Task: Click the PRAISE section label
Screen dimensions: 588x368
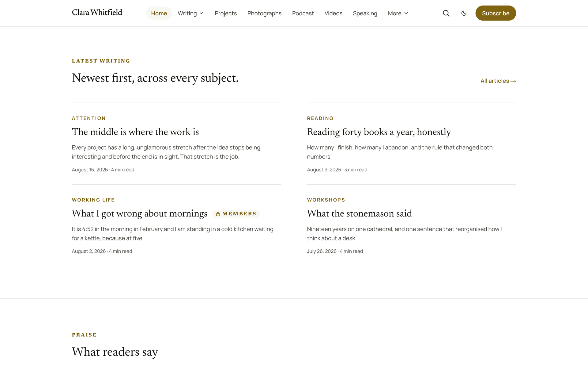Action: click(x=85, y=335)
